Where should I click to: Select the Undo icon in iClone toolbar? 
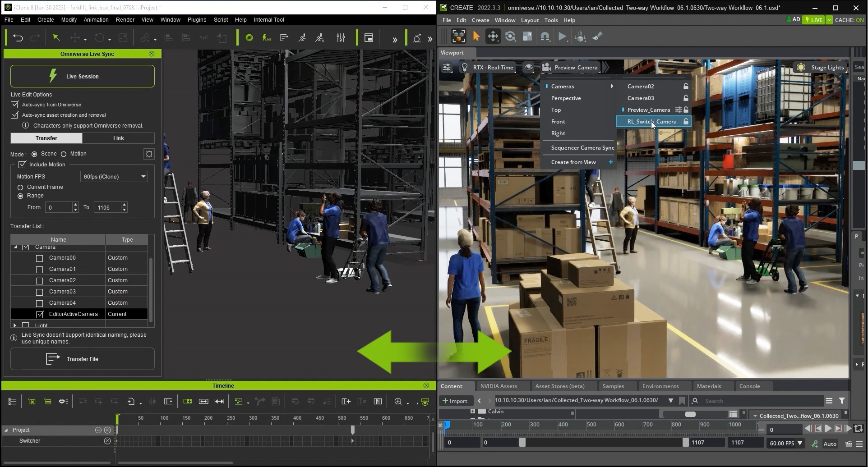pos(18,37)
